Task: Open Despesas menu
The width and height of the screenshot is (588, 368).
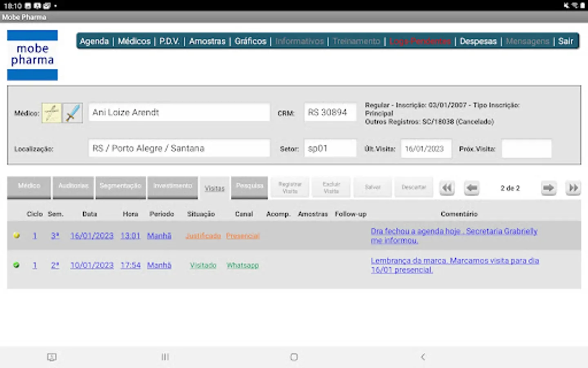Action: [x=478, y=41]
